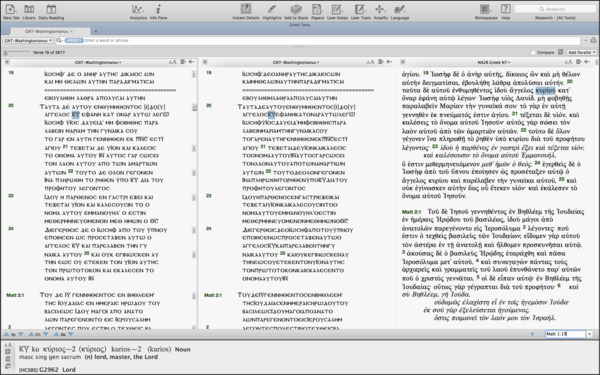Open User Notes
The height and width of the screenshot is (375, 600).
[x=337, y=11]
